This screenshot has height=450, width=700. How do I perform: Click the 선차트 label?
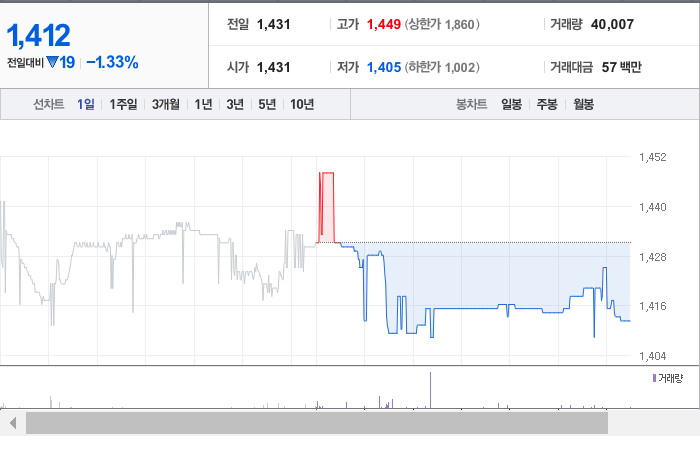(49, 104)
